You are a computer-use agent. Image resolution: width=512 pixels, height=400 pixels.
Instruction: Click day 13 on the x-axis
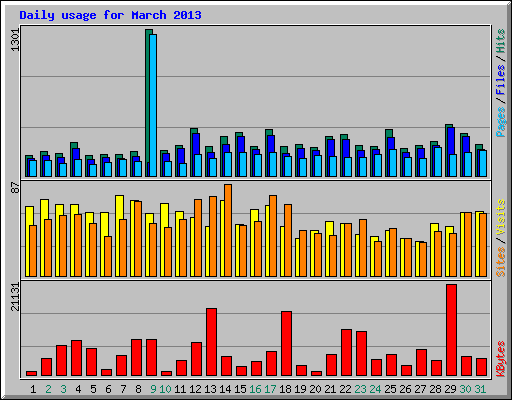pos(210,389)
